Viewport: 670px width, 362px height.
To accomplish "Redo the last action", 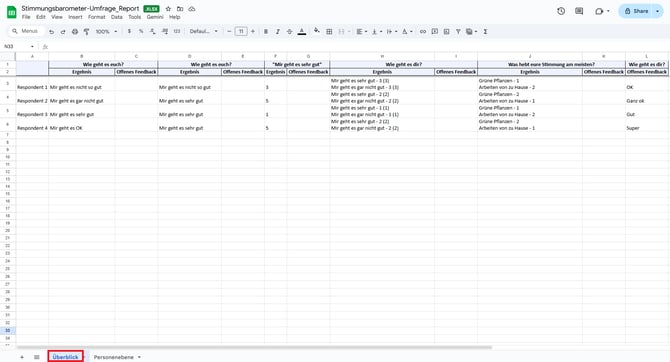I will (x=63, y=32).
